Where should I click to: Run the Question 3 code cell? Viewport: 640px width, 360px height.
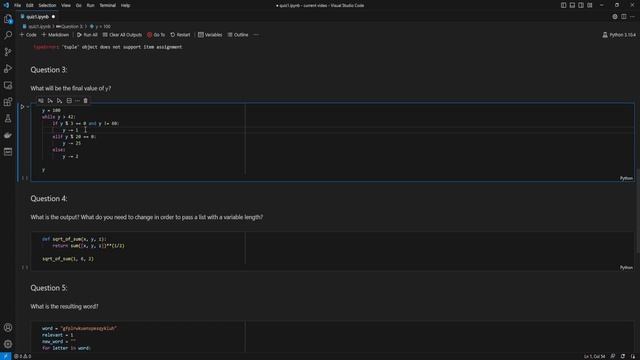(22, 107)
